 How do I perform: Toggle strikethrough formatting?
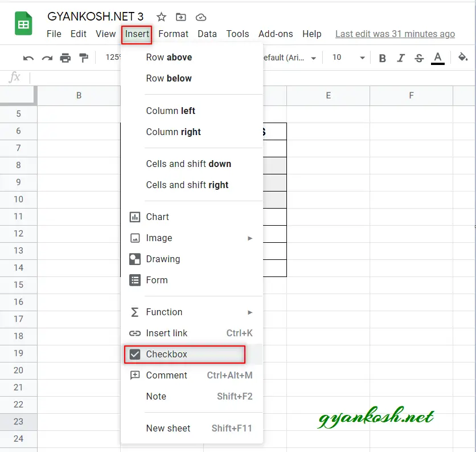[x=419, y=58]
